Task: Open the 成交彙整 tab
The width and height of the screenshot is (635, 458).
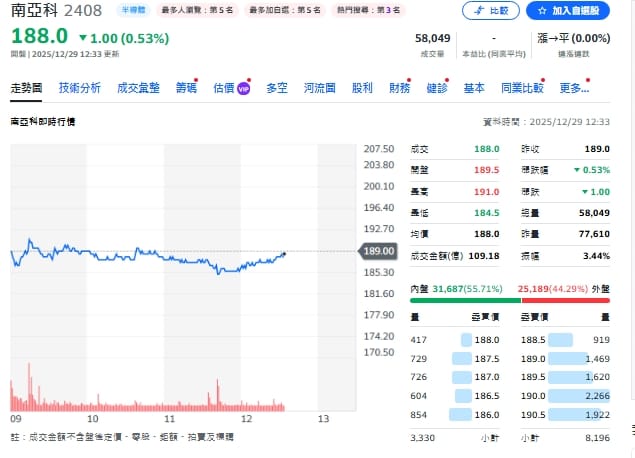Action: (138, 88)
